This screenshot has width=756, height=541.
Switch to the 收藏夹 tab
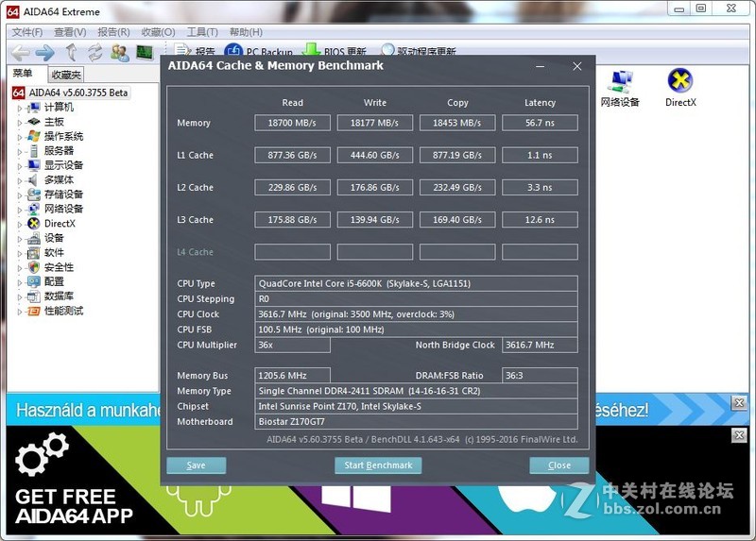pyautogui.click(x=66, y=75)
